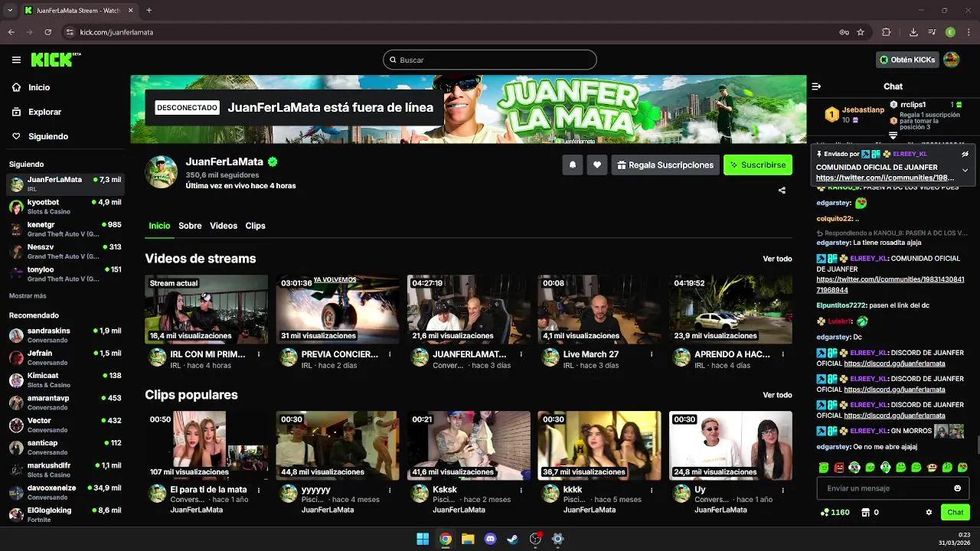This screenshot has width=980, height=551.
Task: Open options for El para ti de la mata clip
Action: (x=259, y=490)
